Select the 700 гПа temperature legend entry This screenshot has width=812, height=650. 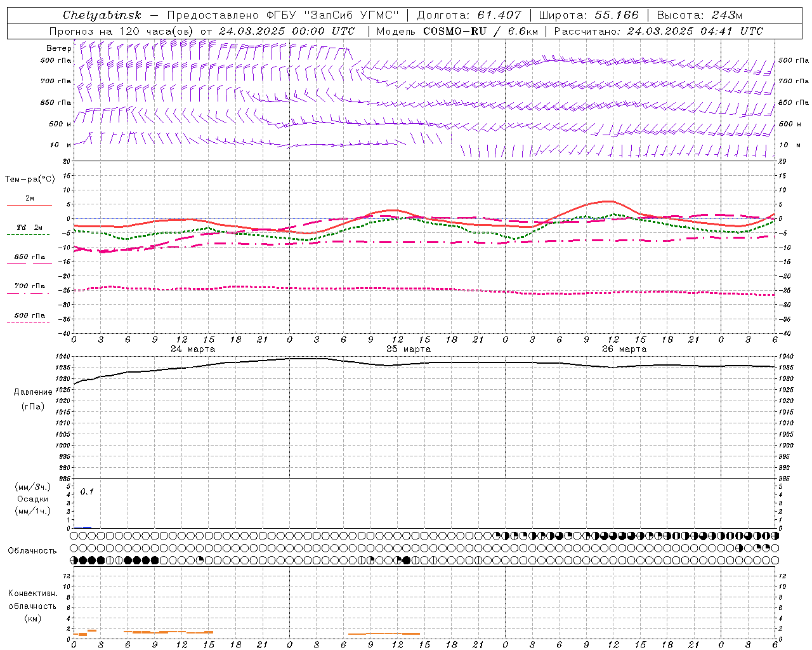click(x=29, y=286)
